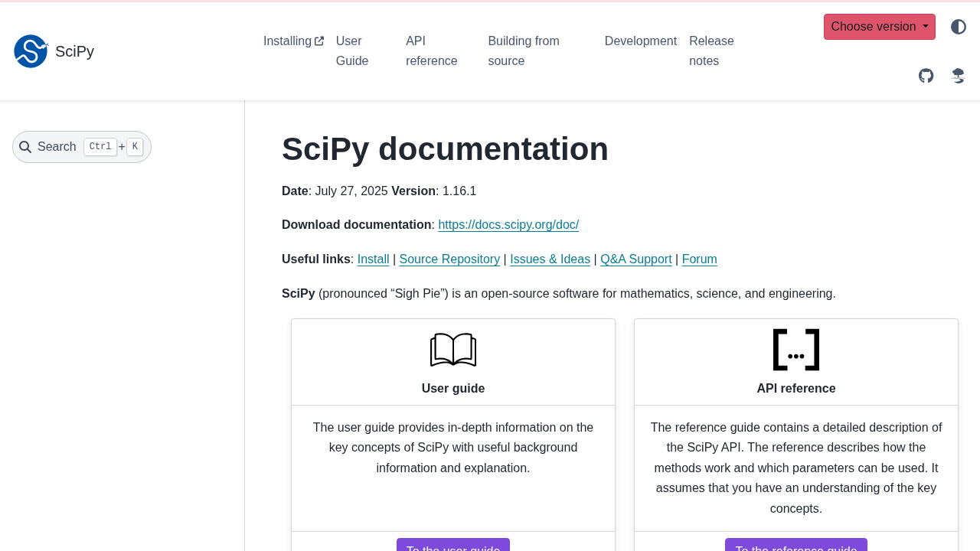The height and width of the screenshot is (551, 980).
Task: Toggle the light/dark theme switch
Action: pos(959,27)
